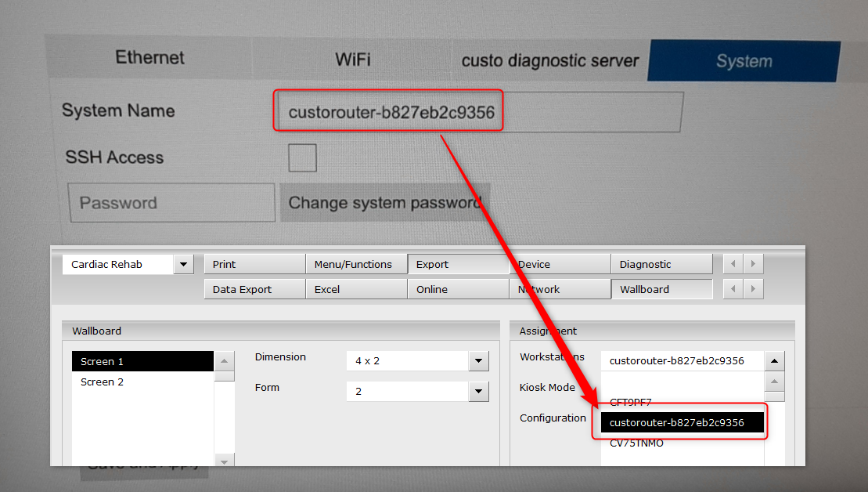
Task: Select the System tab
Action: [x=744, y=61]
